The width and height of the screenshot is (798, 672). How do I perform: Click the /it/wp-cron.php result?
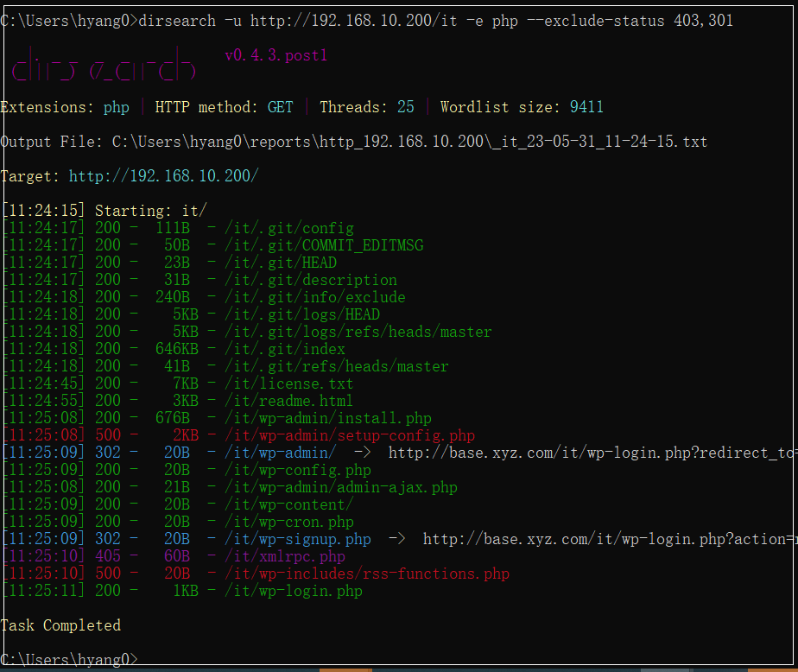click(x=289, y=522)
